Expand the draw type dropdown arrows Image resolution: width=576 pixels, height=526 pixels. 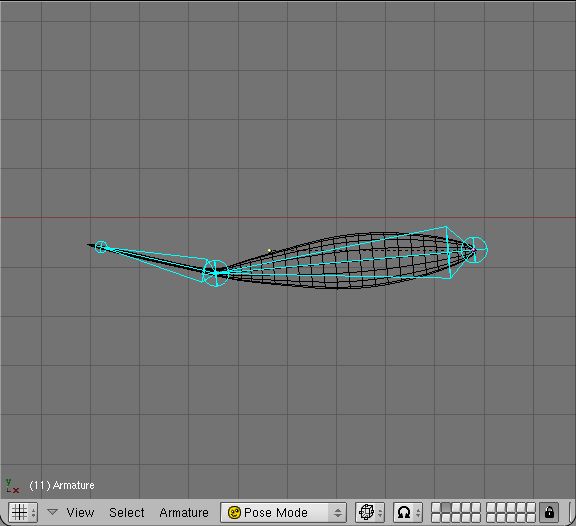coord(380,512)
